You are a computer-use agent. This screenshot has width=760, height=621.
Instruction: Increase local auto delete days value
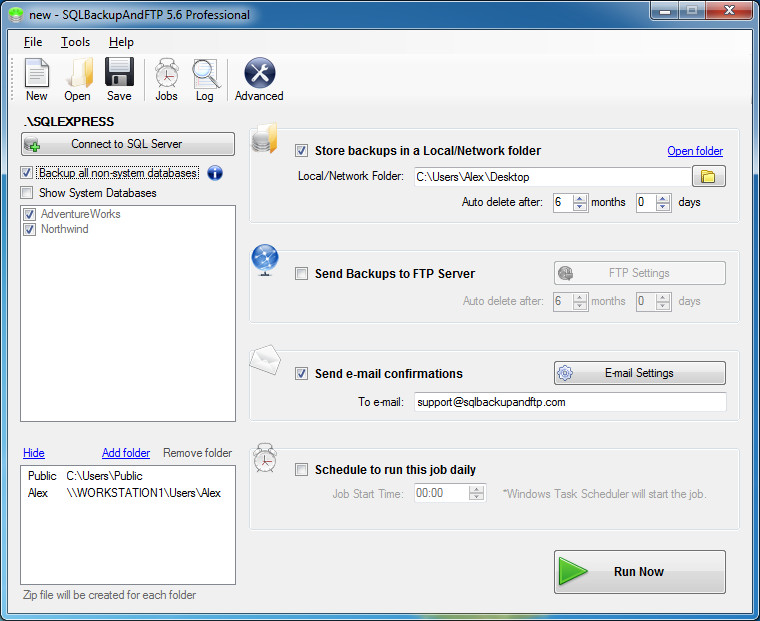coord(663,198)
